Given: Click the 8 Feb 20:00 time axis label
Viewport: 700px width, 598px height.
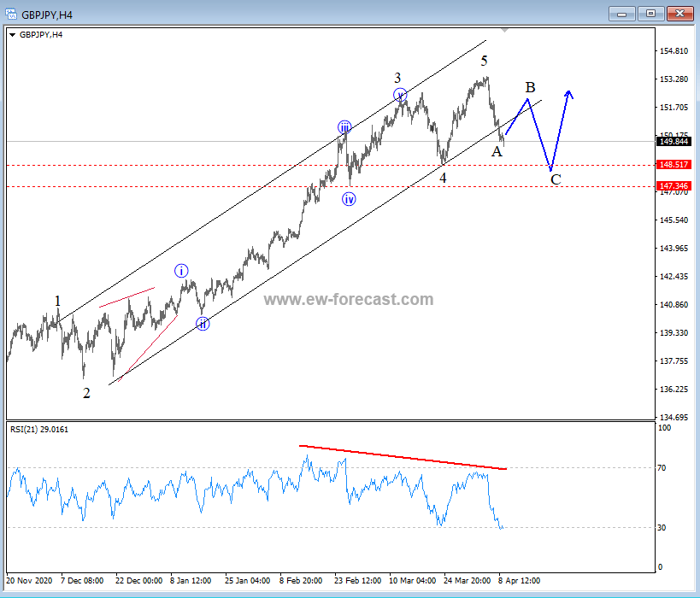Looking at the screenshot, I should click(301, 580).
